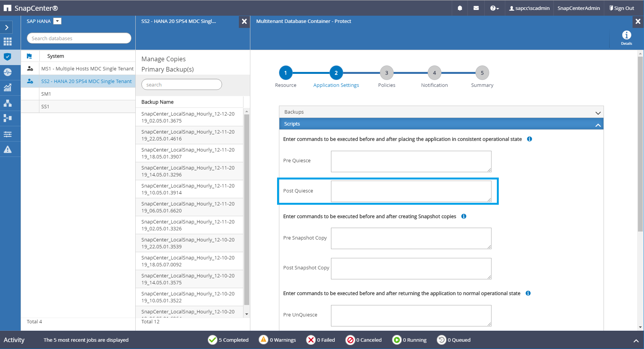The width and height of the screenshot is (644, 349).
Task: Open the Dashboard grid icon
Action: pyautogui.click(x=8, y=41)
